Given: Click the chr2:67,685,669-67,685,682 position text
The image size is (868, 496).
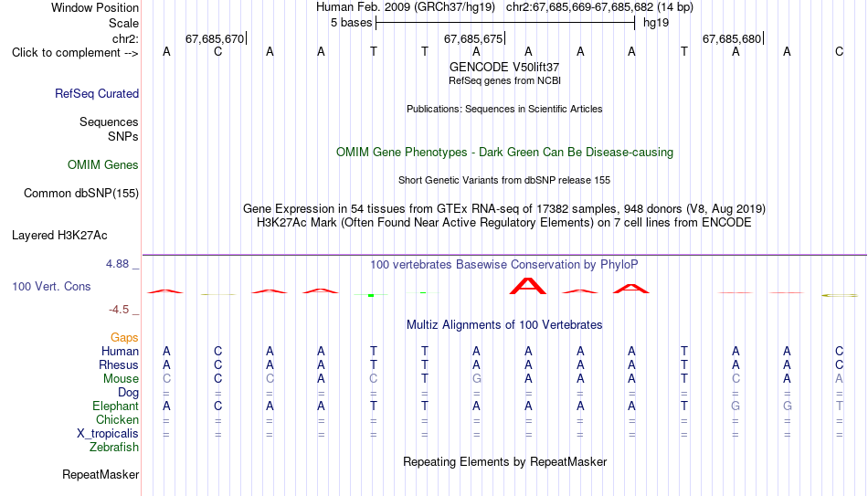Looking at the screenshot, I should (x=599, y=7).
